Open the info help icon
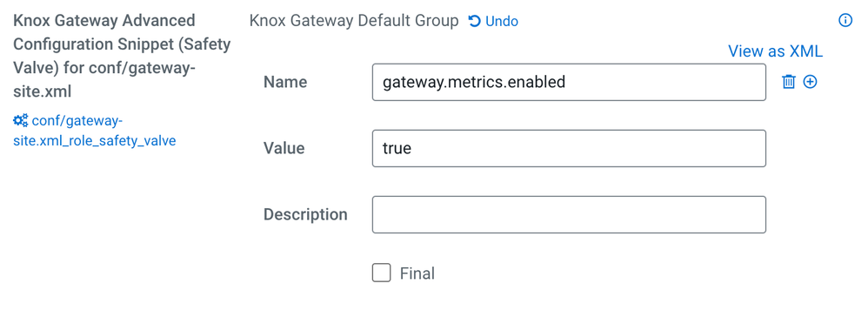Viewport: 868px width, 324px height. click(845, 21)
